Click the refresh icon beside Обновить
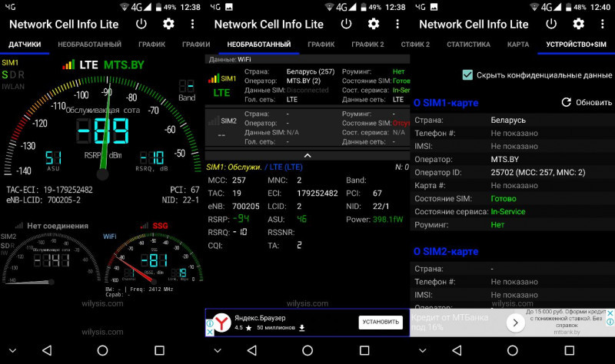 pyautogui.click(x=566, y=102)
